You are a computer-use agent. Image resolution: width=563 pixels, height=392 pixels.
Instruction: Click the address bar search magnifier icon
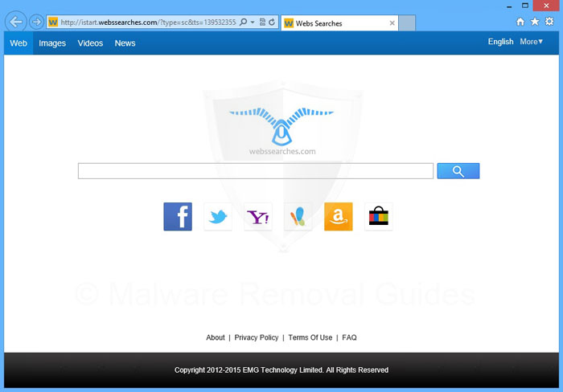coord(243,22)
